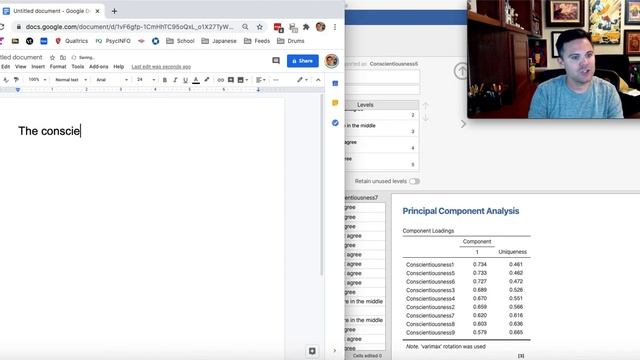This screenshot has width=640, height=360.
Task: Select the 'in the middle' level row
Action: coord(382,128)
